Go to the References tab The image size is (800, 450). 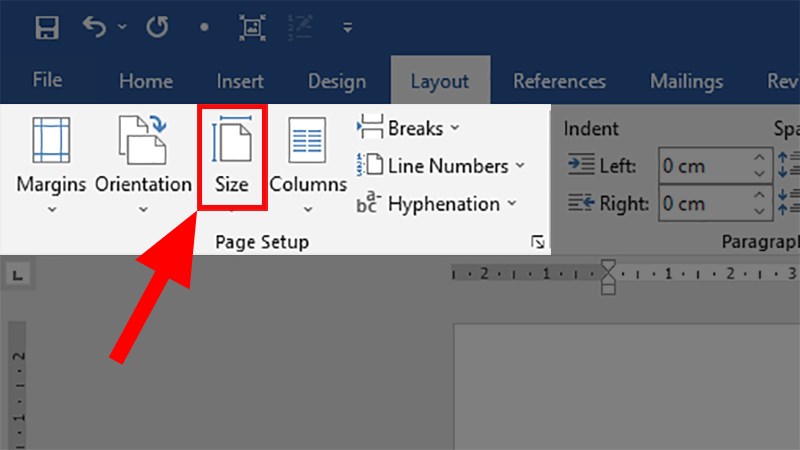pos(559,81)
